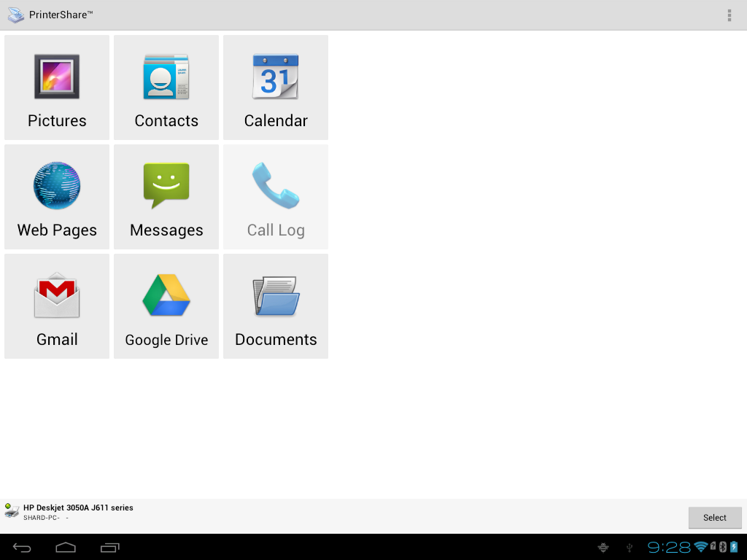747x560 pixels.
Task: Open the Documents tile
Action: tap(276, 306)
